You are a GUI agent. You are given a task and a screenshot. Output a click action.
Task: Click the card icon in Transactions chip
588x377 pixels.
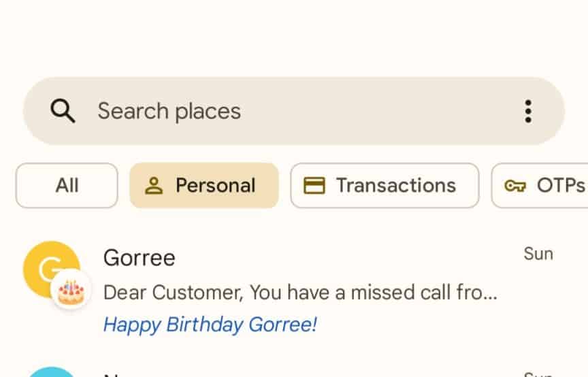tap(314, 186)
